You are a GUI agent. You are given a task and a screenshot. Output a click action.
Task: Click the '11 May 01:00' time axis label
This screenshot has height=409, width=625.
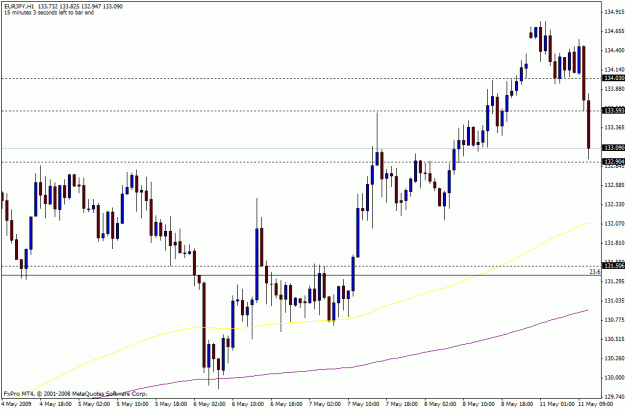[x=557, y=404]
